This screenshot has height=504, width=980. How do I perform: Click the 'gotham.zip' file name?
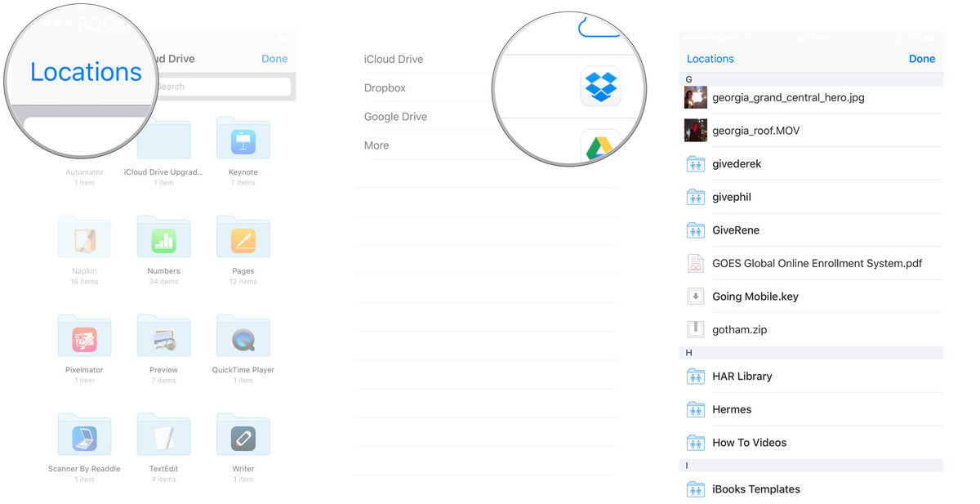(x=739, y=329)
